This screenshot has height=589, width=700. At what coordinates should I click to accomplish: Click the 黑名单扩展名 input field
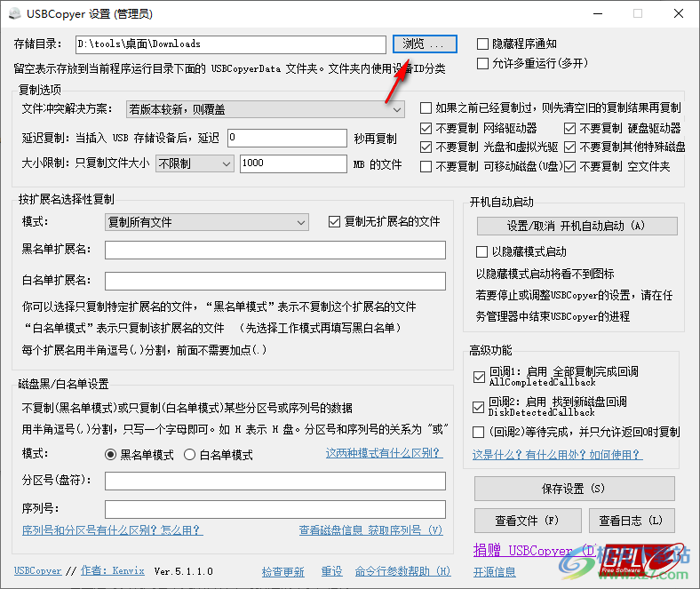275,250
